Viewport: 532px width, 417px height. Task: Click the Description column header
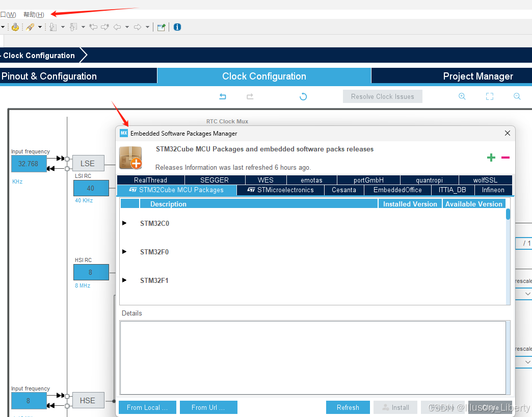click(259, 204)
